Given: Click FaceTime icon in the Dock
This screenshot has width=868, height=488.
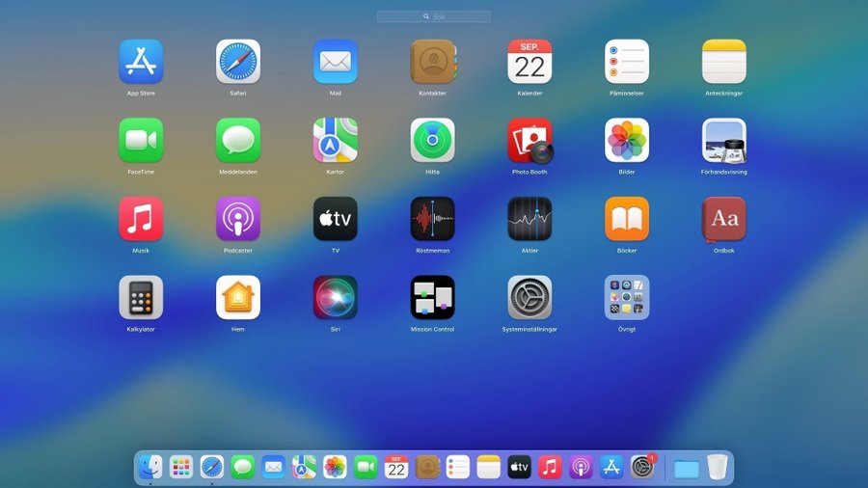Looking at the screenshot, I should 366,468.
